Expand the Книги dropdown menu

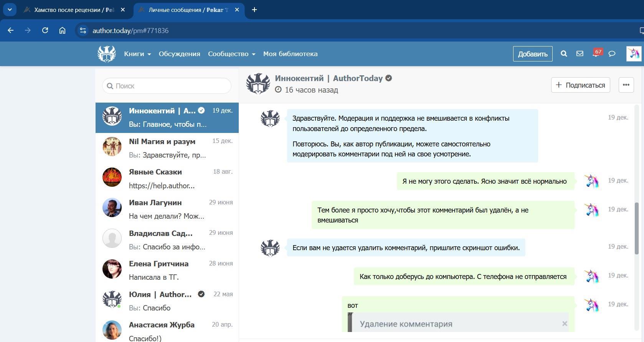click(137, 54)
